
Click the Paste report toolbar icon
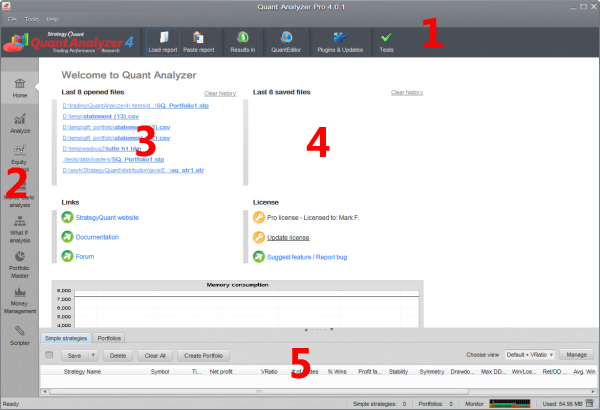tap(198, 42)
